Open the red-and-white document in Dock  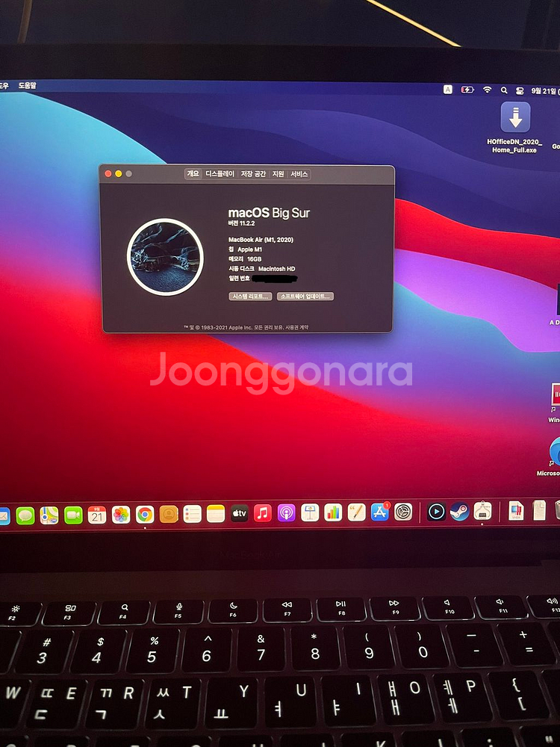tap(516, 511)
